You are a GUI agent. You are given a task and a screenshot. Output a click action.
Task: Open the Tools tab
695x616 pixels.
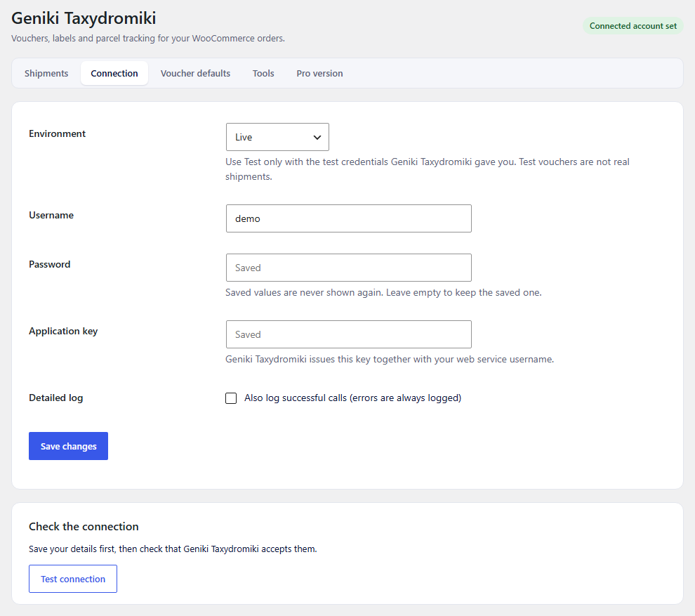pyautogui.click(x=263, y=73)
